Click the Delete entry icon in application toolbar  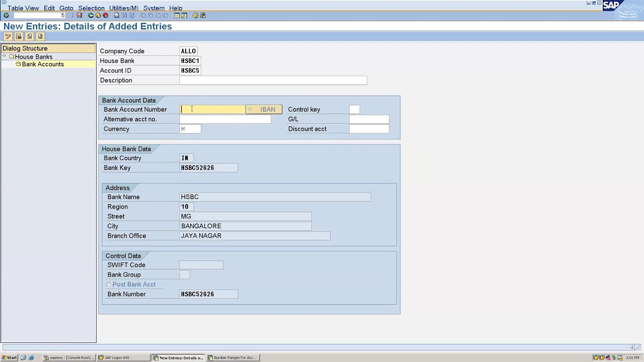tap(19, 36)
